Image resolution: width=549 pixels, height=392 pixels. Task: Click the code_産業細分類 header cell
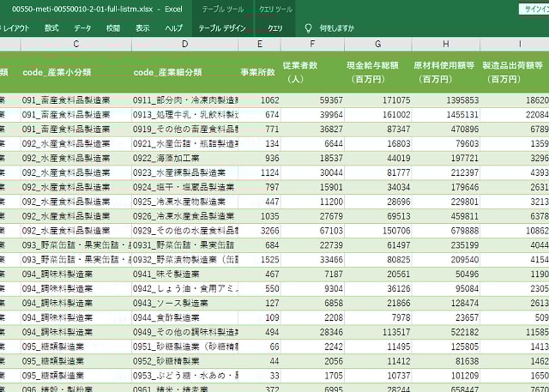[x=185, y=72]
